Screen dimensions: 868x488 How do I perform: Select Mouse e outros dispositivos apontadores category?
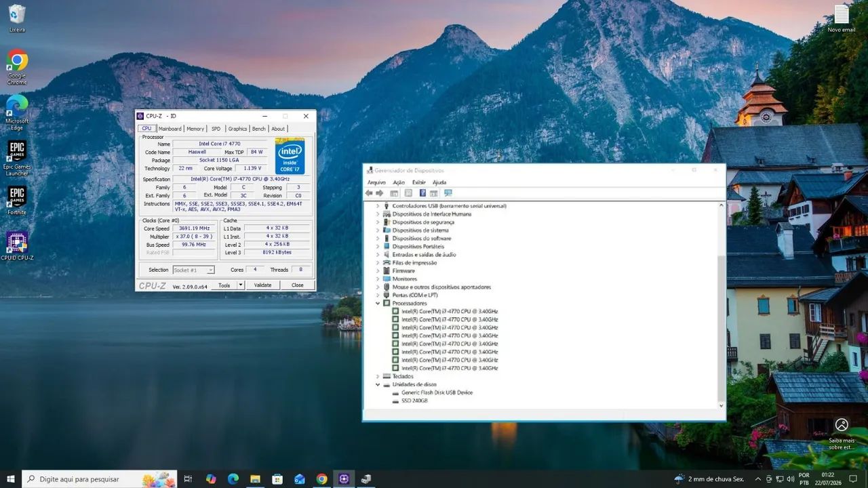(x=441, y=287)
